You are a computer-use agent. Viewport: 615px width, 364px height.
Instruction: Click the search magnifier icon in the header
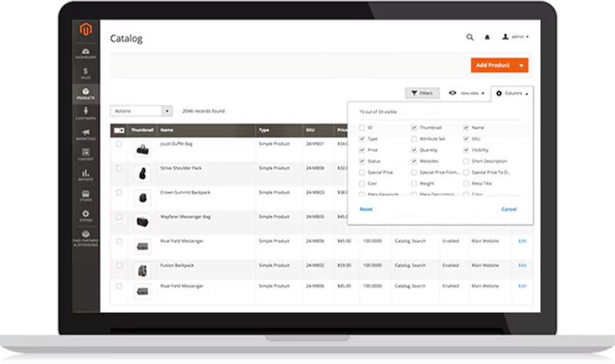click(470, 36)
